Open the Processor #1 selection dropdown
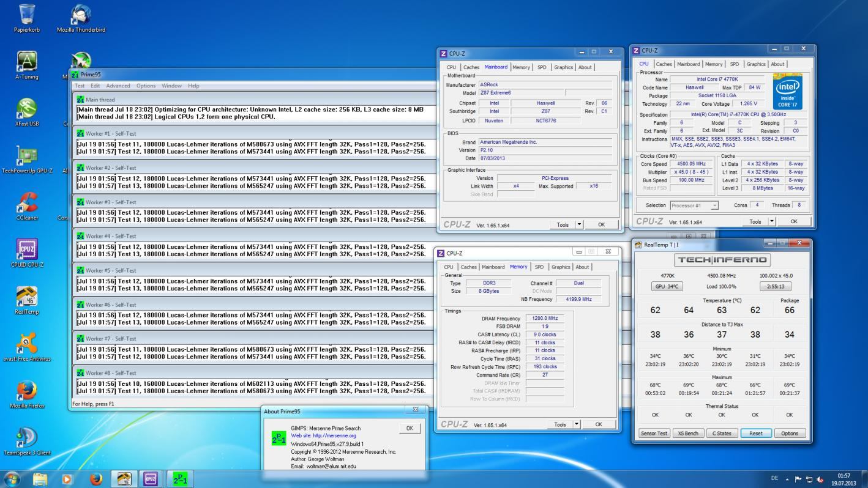 pos(694,205)
